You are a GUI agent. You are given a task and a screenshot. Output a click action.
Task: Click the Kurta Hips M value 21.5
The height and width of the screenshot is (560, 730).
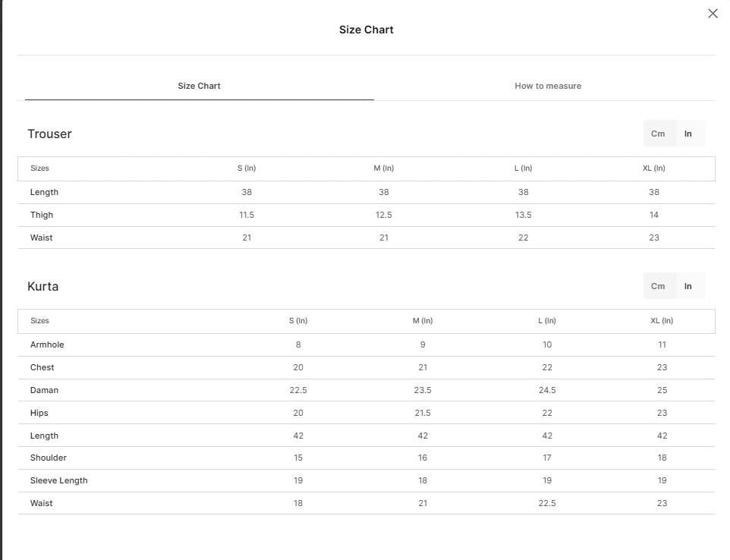point(422,414)
